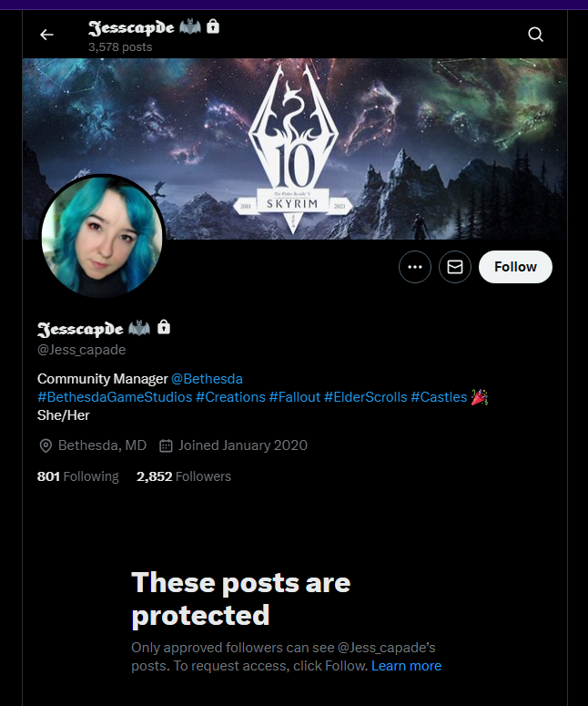Click the Learn more link
The width and height of the screenshot is (588, 706).
pyautogui.click(x=406, y=666)
